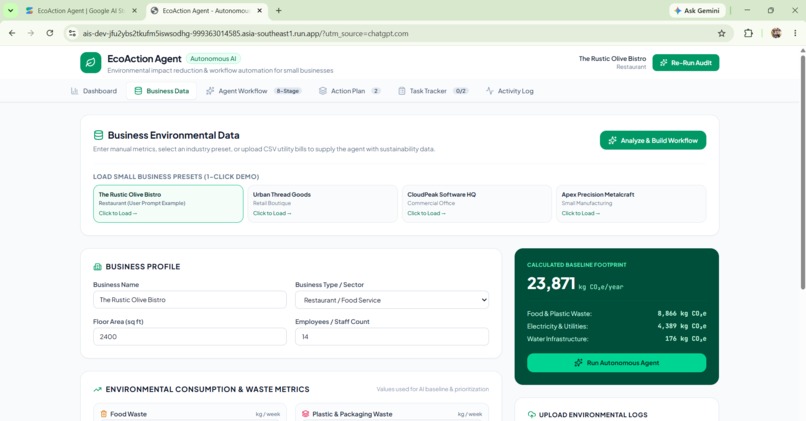Load the CloudPeak Software HQ preset
The image size is (806, 421).
[x=477, y=204]
